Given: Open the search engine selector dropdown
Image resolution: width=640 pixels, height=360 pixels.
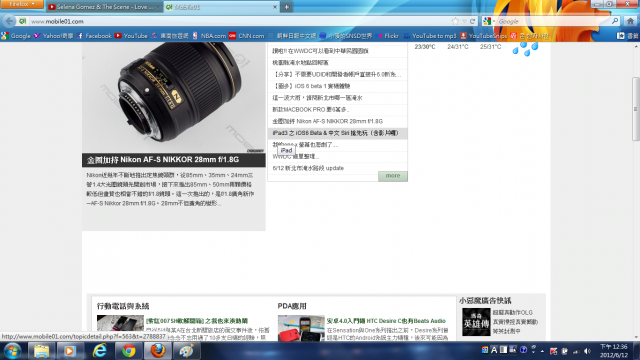Looking at the screenshot, I should click(488, 21).
